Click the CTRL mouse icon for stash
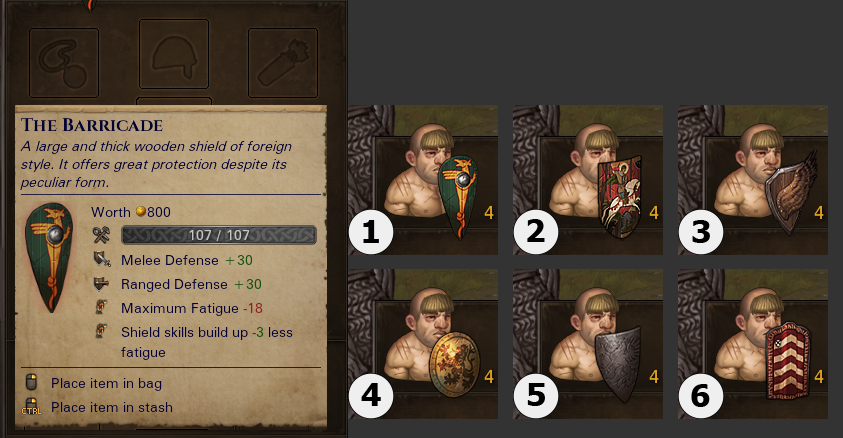The image size is (843, 438). (x=31, y=407)
